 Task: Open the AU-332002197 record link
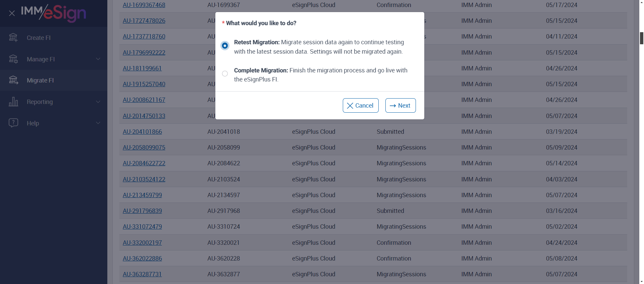(142, 243)
